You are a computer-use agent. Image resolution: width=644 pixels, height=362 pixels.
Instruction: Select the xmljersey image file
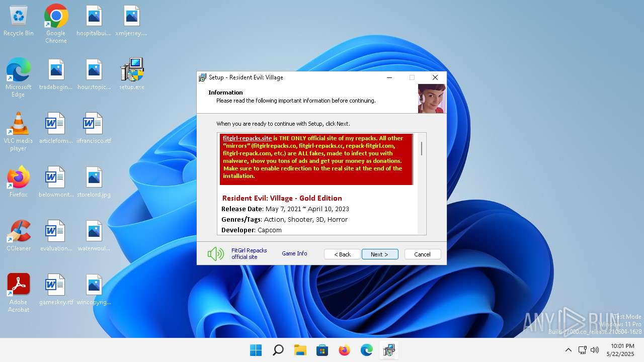pos(131,21)
